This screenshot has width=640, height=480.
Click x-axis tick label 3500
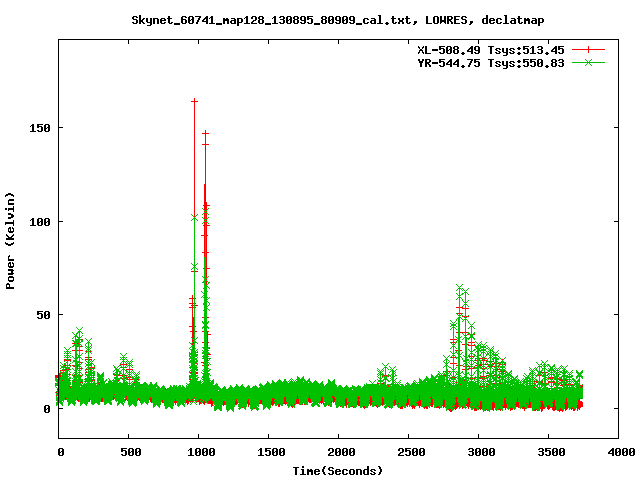[551, 452]
